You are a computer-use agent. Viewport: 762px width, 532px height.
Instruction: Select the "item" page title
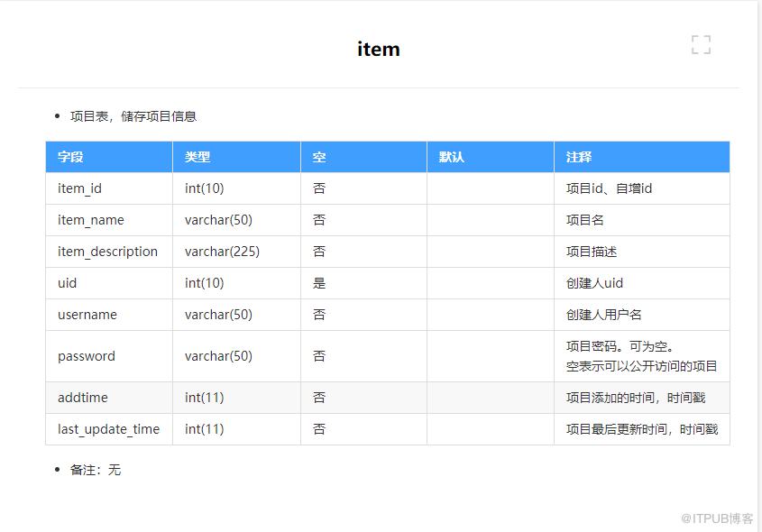click(379, 49)
